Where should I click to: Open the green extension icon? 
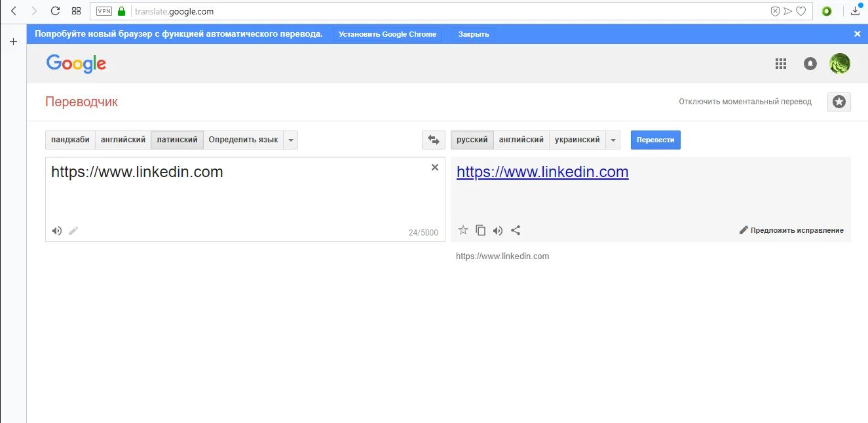point(827,11)
